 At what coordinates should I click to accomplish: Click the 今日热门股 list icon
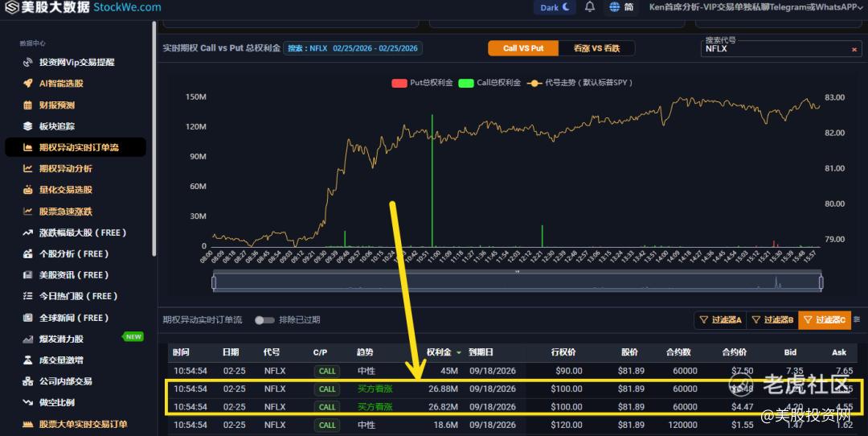click(x=27, y=296)
